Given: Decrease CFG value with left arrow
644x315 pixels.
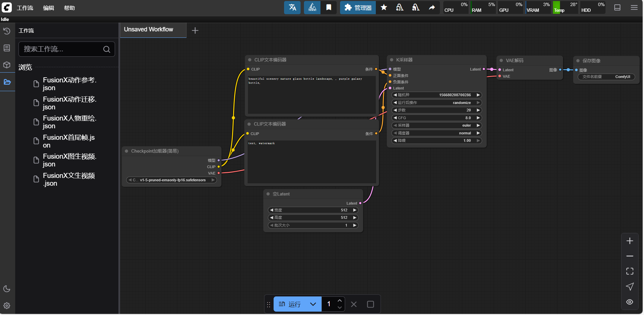Looking at the screenshot, I should pyautogui.click(x=395, y=118).
